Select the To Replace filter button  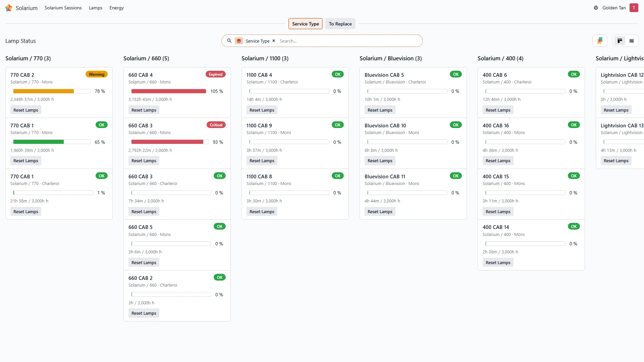point(340,24)
